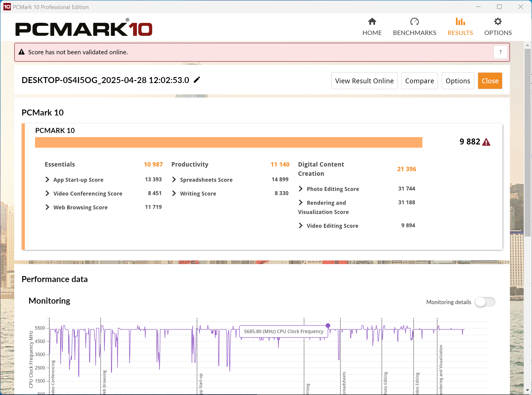Image resolution: width=532 pixels, height=395 pixels.
Task: Click the result name DESKTOP-0S4I5OG text
Action: (x=105, y=80)
